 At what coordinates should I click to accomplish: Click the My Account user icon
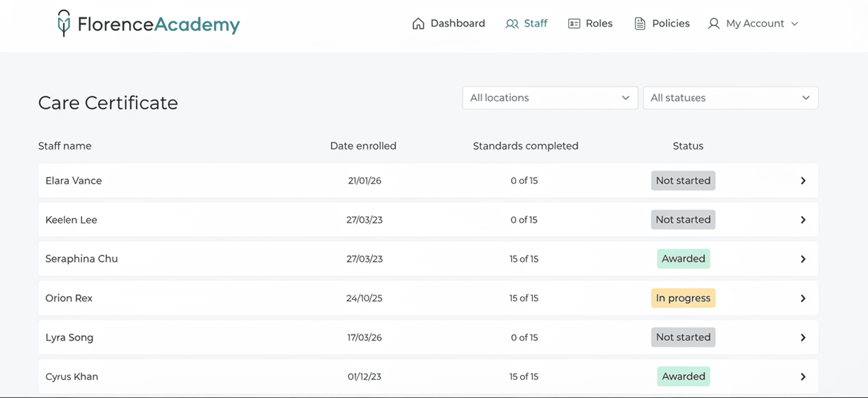[x=713, y=24]
